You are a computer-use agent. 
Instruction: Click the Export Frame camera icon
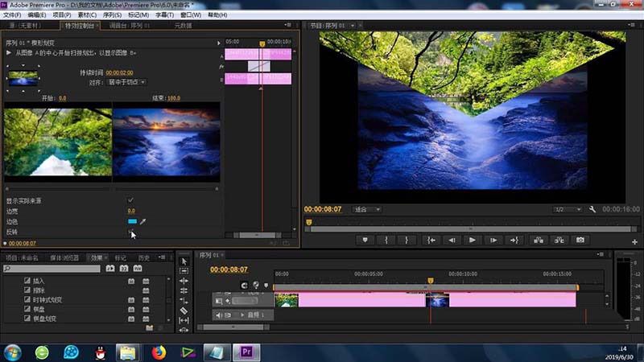[580, 240]
